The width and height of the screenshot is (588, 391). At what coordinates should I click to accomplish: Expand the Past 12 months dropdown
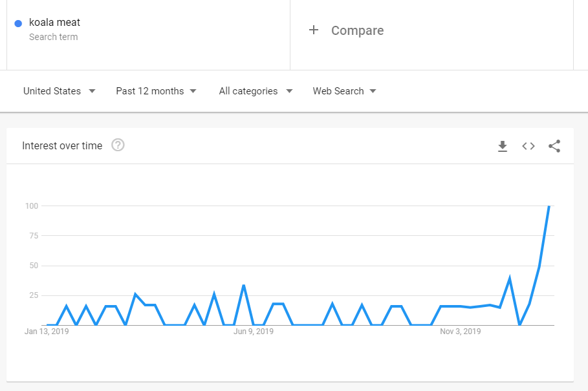point(156,91)
